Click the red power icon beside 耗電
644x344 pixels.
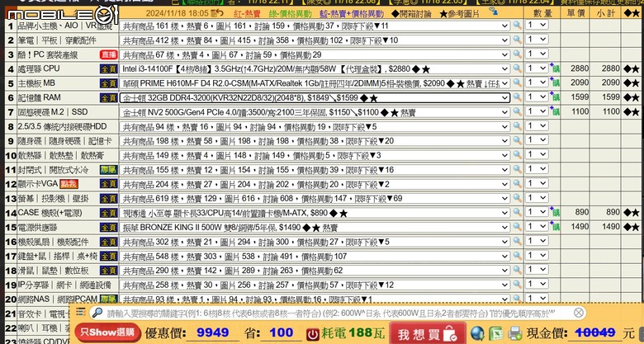click(313, 334)
